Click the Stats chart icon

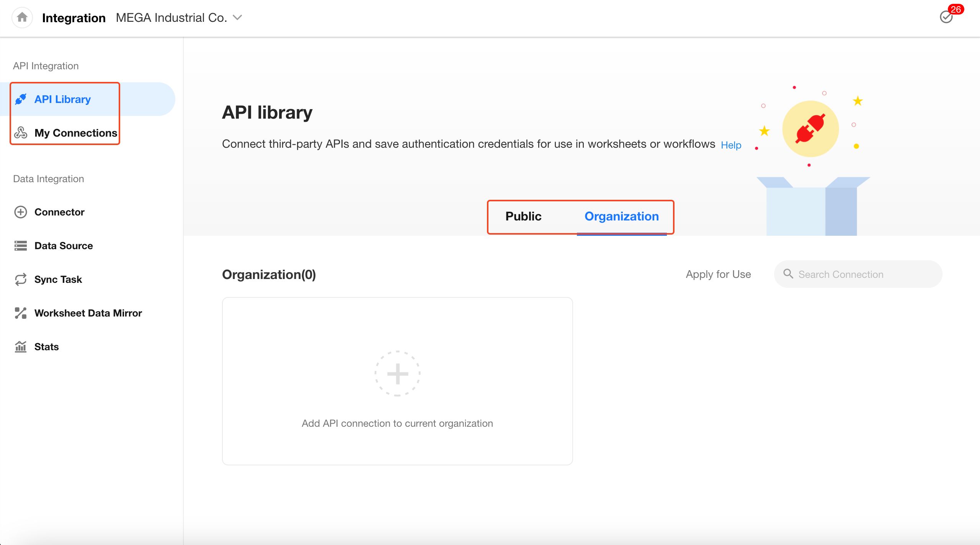(x=21, y=347)
